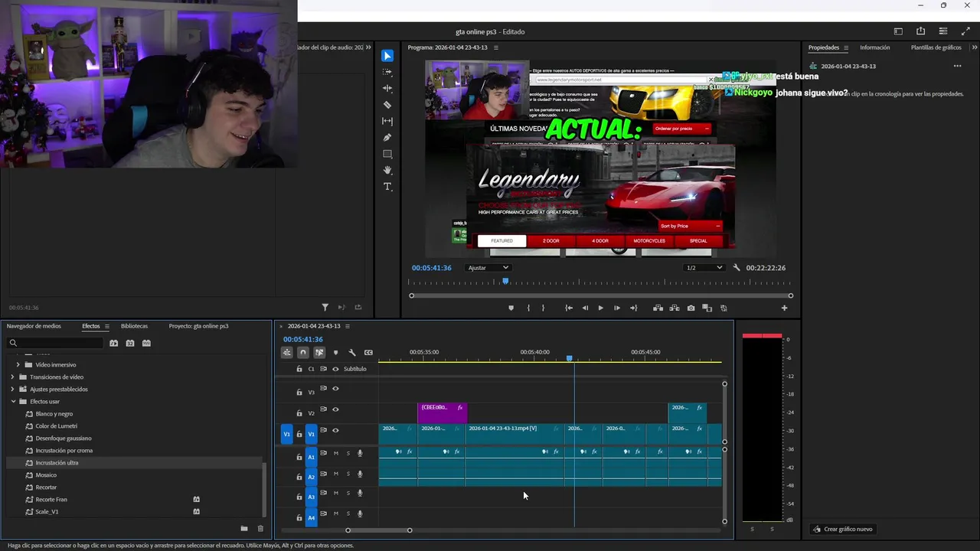The image size is (980, 551).
Task: Select the Type tool
Action: pyautogui.click(x=387, y=187)
